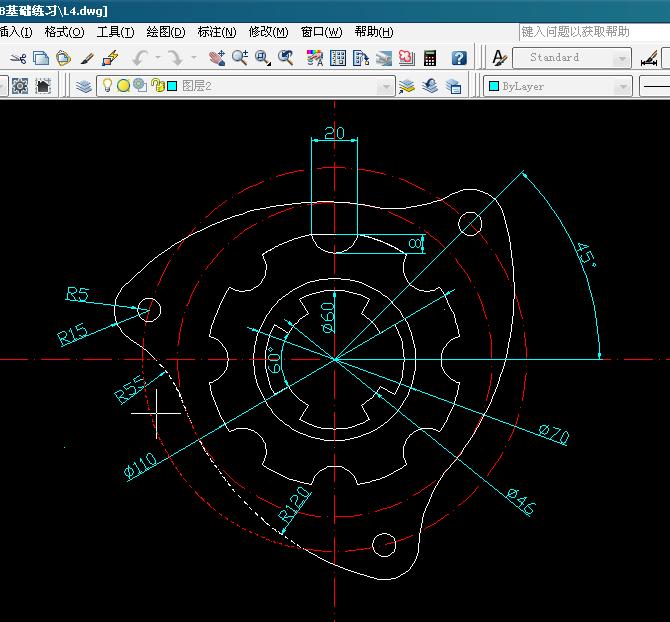The image size is (670, 622).
Task: Click the Ø46 diameter dimension text
Action: click(520, 502)
